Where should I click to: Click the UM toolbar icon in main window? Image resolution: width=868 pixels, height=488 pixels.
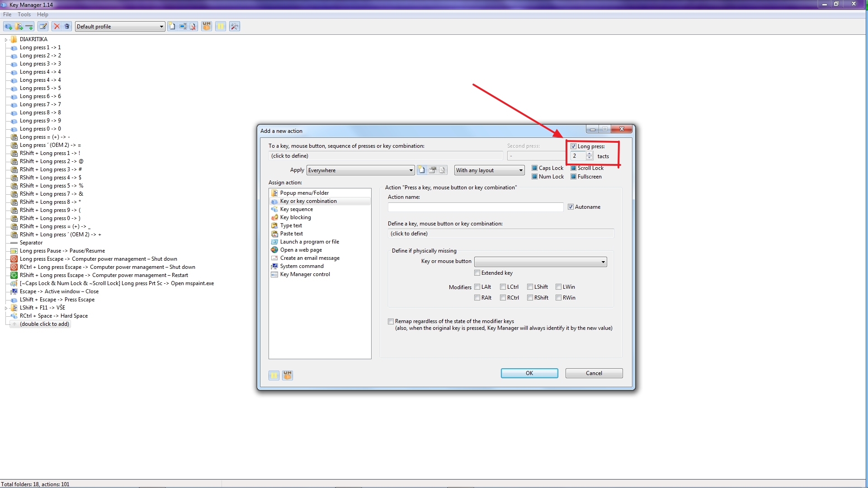[x=207, y=26]
